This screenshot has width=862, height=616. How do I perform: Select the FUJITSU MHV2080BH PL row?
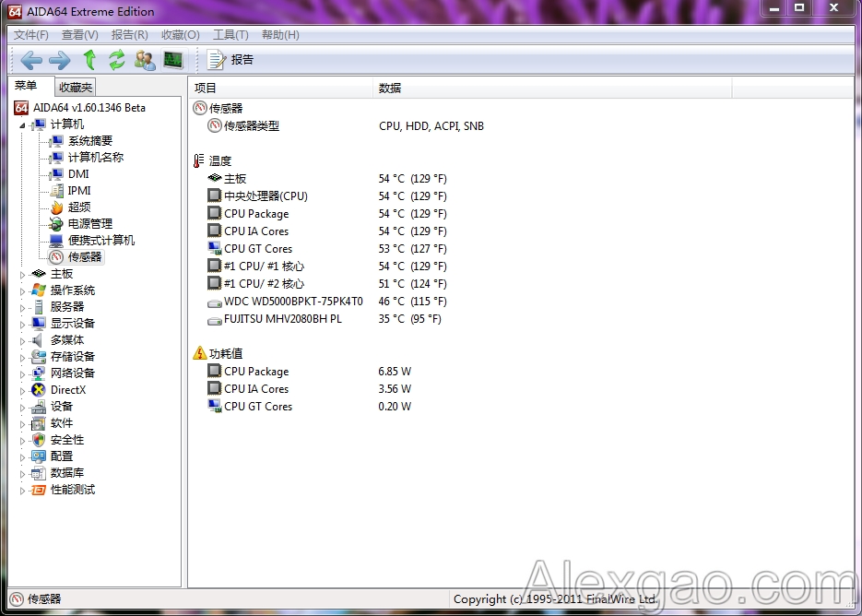325,319
